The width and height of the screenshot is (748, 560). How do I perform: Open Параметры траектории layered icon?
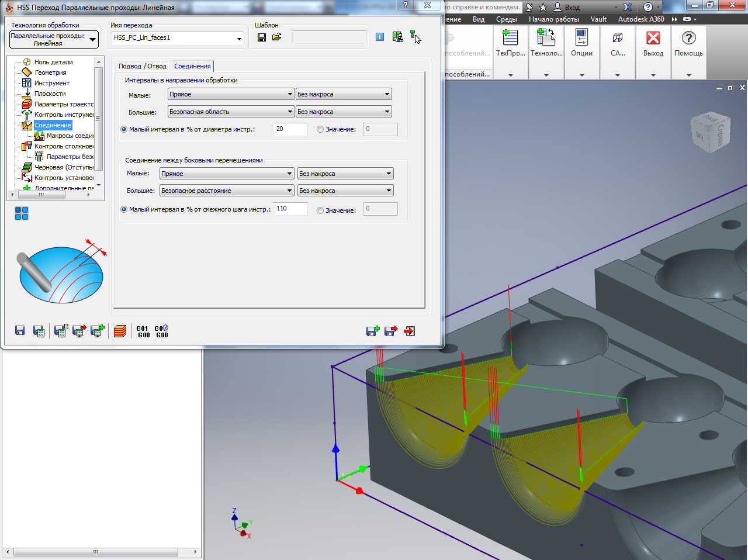point(27,104)
